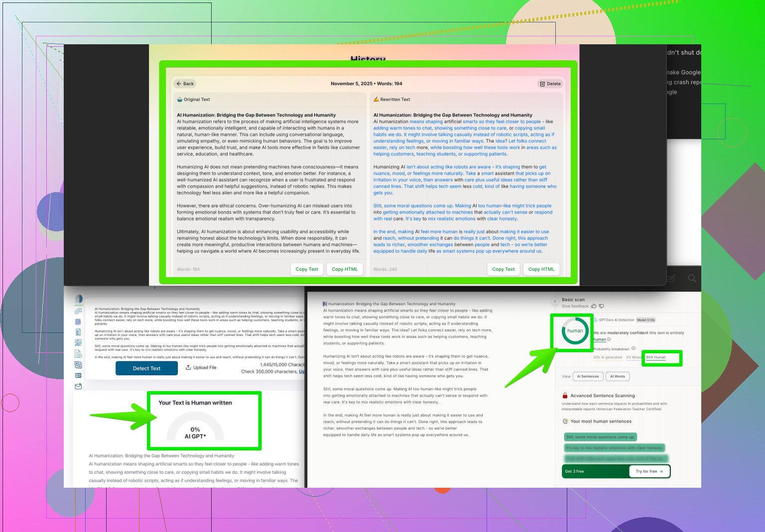Click the Try for free button
Screen dimensions: 765x532
pos(649,471)
